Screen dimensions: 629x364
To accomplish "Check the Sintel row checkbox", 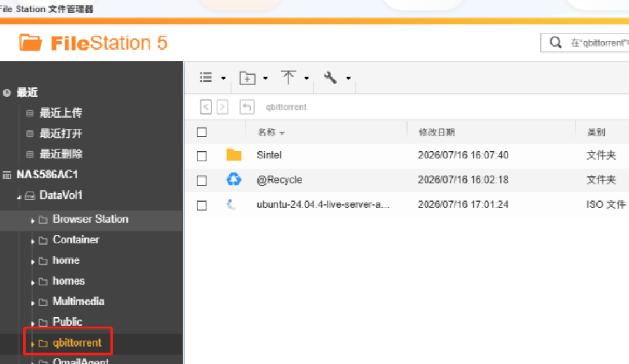I will click(202, 156).
